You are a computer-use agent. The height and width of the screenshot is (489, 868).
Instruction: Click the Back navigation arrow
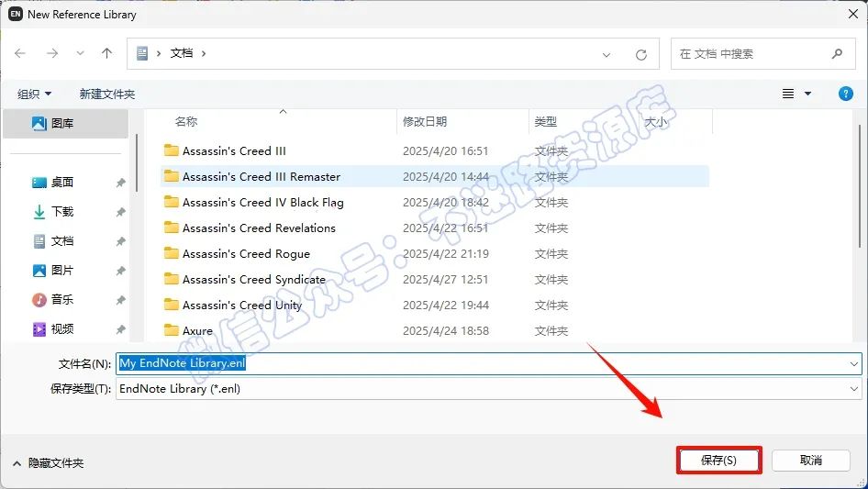coord(20,53)
